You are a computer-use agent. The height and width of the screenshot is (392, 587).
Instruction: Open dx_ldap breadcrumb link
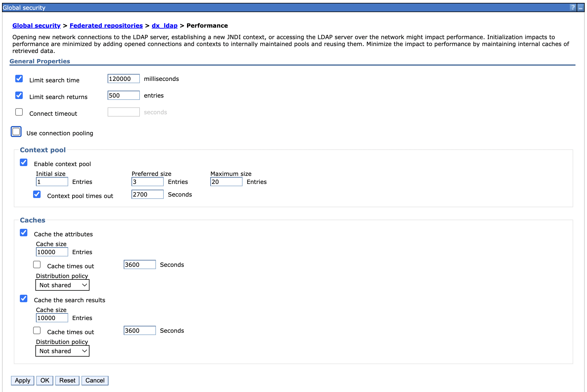(165, 26)
